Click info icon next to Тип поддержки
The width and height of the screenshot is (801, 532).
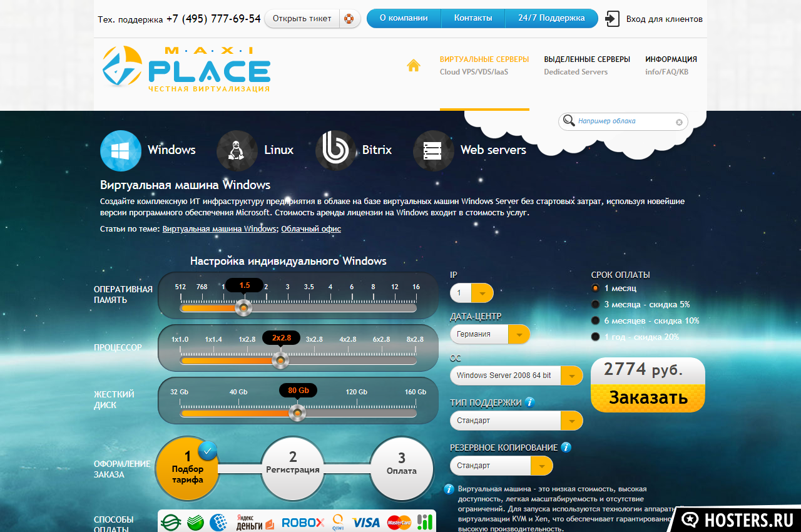(x=530, y=402)
